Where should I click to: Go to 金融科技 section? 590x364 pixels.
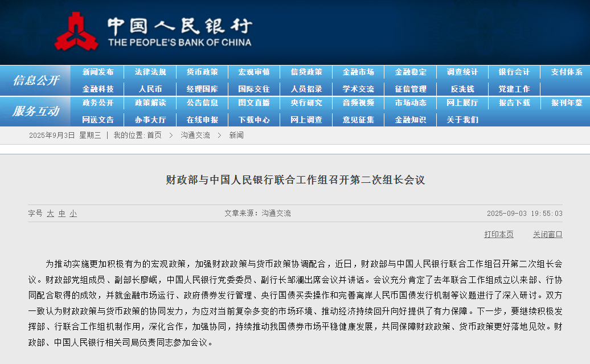[98, 89]
